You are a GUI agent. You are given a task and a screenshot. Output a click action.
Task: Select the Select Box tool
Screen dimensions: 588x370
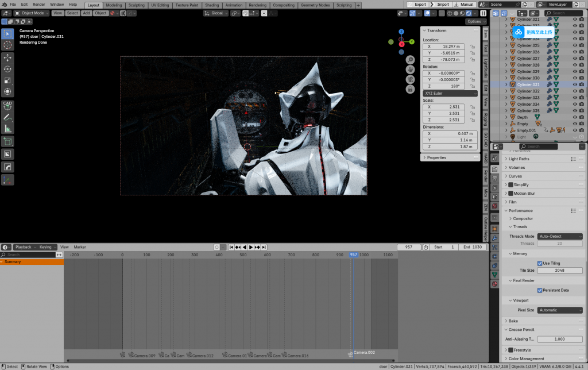[7, 34]
